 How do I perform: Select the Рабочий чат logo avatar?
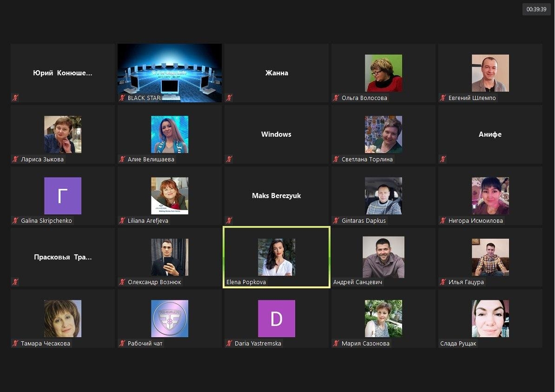tap(170, 319)
